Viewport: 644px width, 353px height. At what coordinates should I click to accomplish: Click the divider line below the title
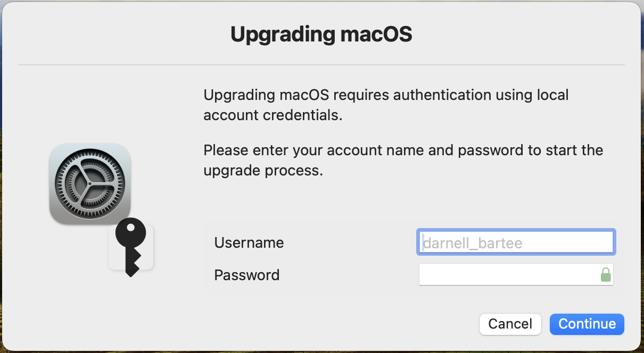tap(321, 65)
